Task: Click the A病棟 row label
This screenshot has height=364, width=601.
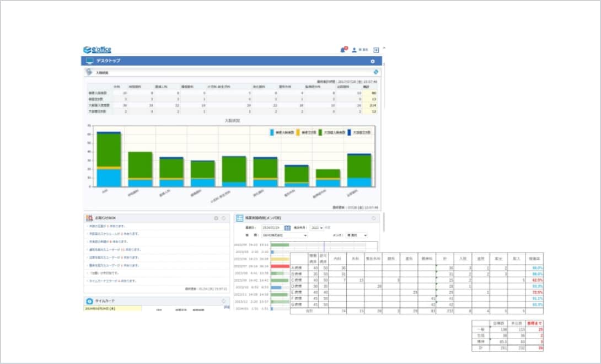Action: tap(297, 268)
